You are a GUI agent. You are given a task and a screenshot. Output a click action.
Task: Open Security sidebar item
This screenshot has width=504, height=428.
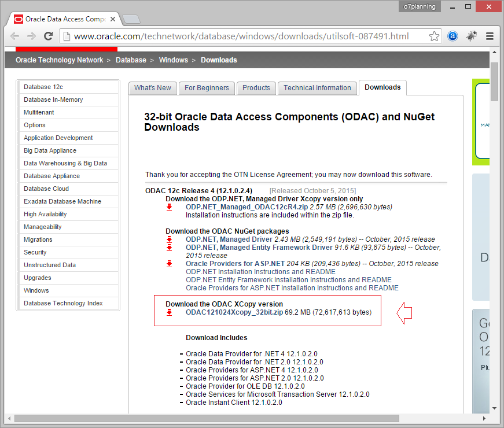[68, 253]
